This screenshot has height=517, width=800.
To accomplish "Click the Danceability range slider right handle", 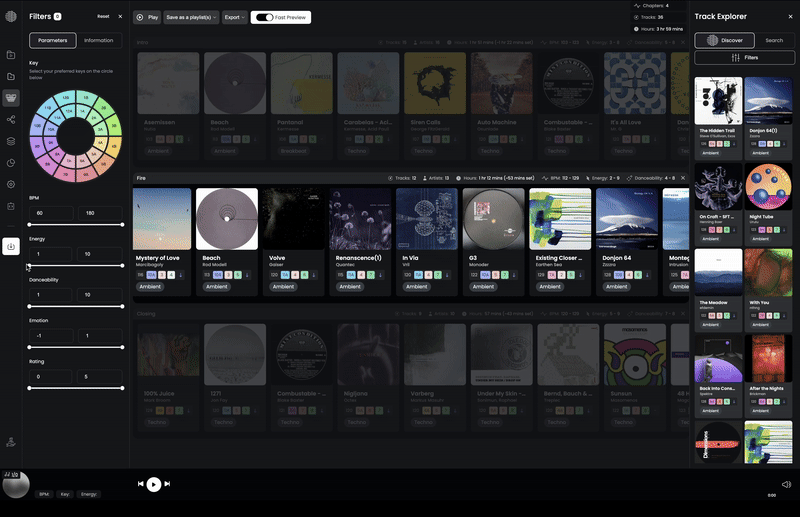I will click(122, 306).
